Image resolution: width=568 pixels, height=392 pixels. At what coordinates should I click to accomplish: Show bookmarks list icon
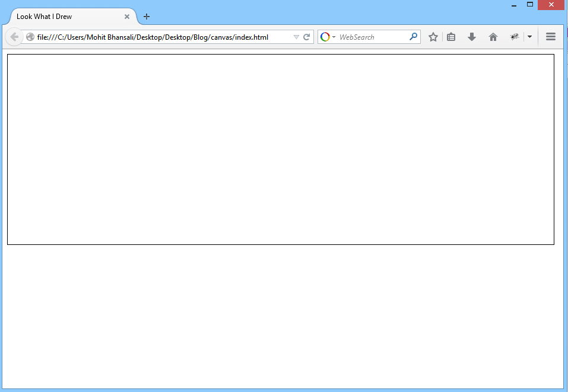[451, 37]
